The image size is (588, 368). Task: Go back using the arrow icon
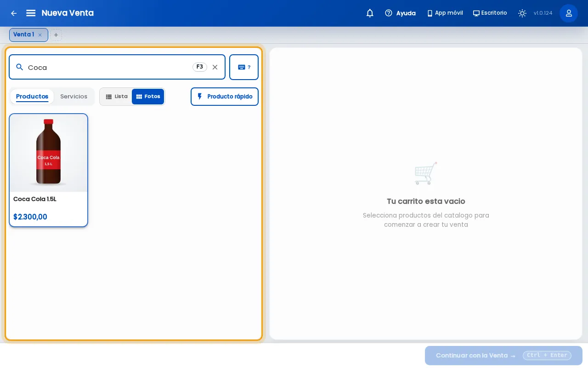(14, 13)
